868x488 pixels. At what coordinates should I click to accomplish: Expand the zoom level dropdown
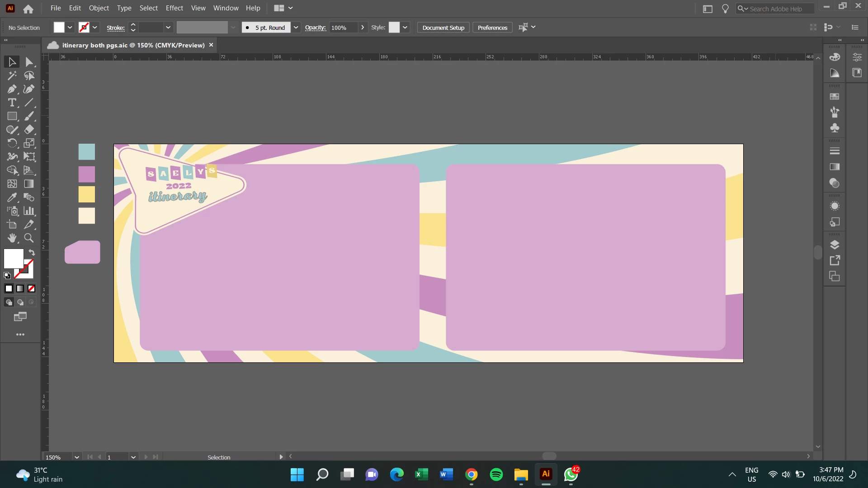point(77,457)
